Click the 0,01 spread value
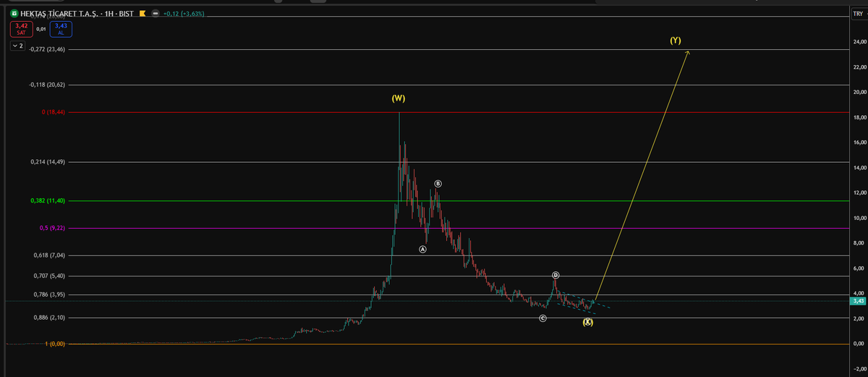The image size is (868, 377). tap(41, 29)
